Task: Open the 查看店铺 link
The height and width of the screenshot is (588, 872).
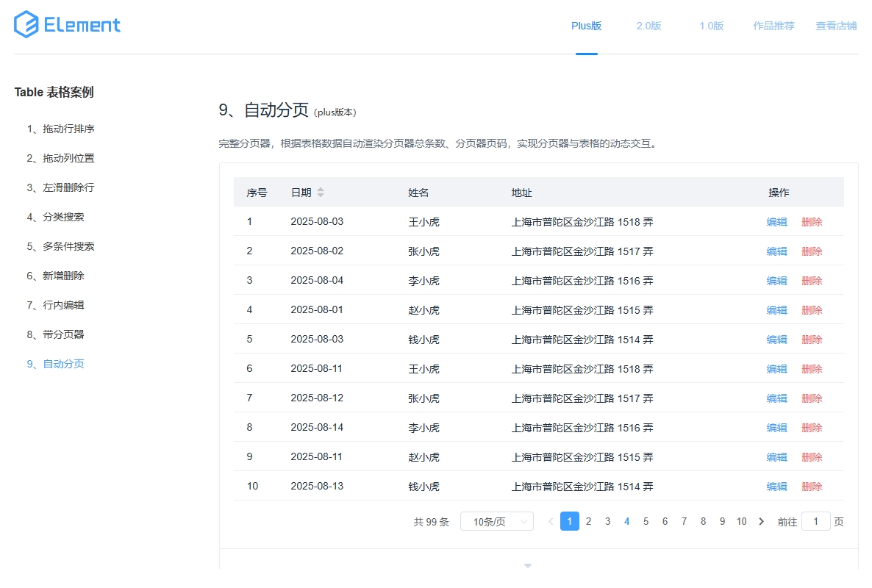Action: (836, 26)
